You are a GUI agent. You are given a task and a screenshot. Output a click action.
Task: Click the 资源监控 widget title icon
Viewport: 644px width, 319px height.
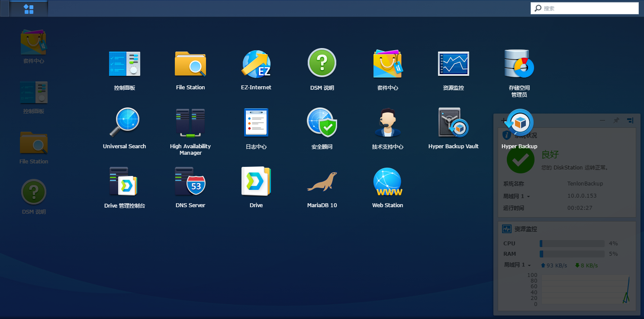[506, 229]
